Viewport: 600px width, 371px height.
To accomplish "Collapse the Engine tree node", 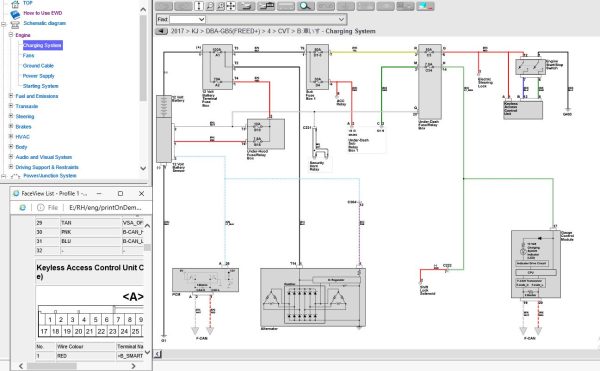I will click(11, 34).
